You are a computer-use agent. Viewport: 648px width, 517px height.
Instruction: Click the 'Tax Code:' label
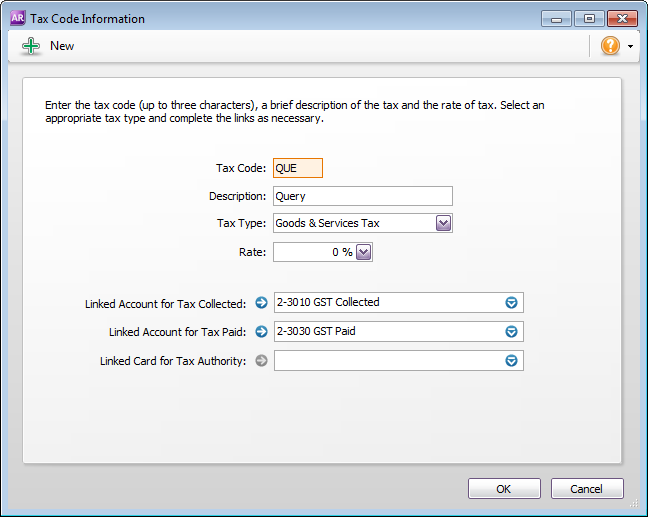[x=241, y=168]
